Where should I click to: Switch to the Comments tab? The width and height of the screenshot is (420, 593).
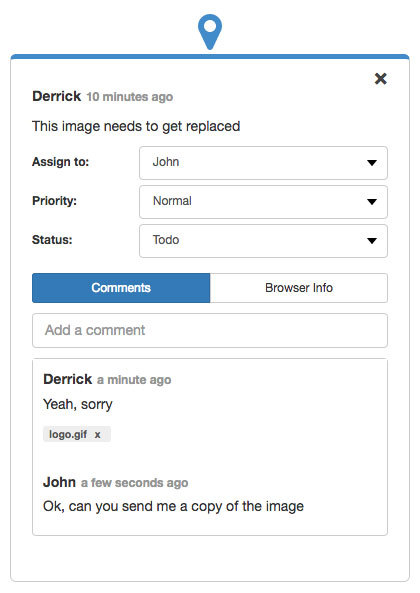(x=121, y=288)
